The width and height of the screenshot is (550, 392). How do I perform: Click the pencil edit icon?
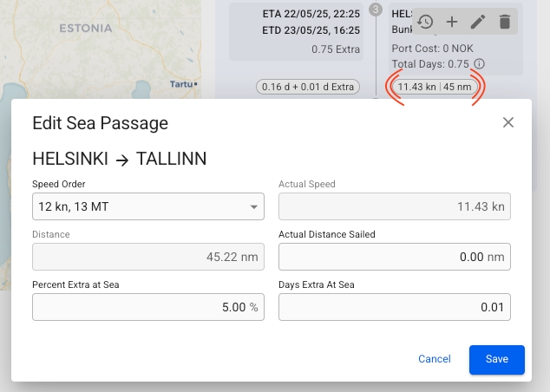(x=478, y=22)
